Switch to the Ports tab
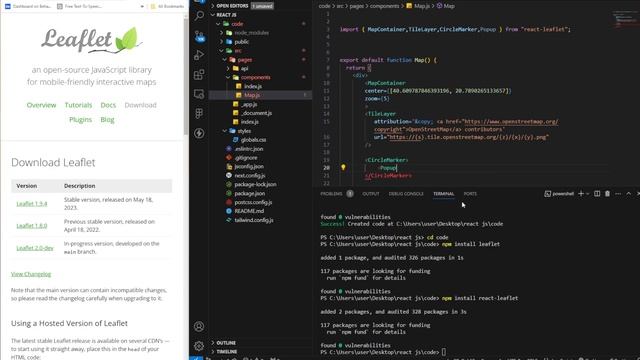The height and width of the screenshot is (360, 640). pos(470,193)
